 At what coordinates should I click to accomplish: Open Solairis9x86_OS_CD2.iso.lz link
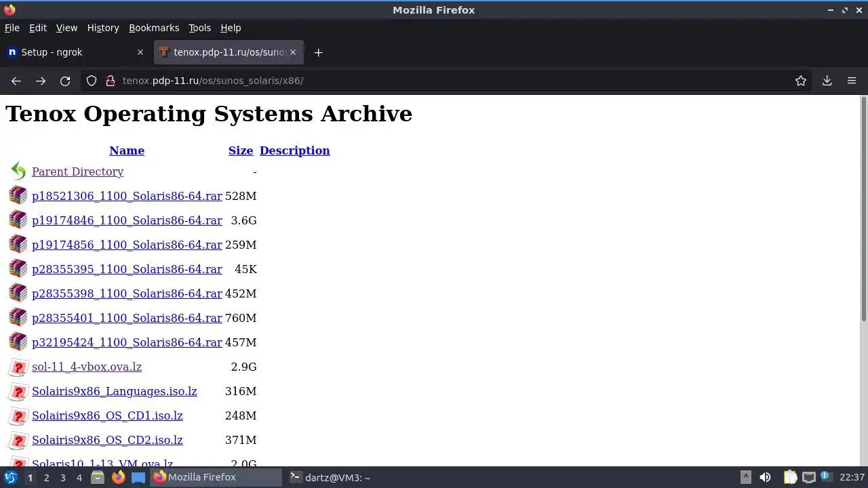[x=107, y=440]
